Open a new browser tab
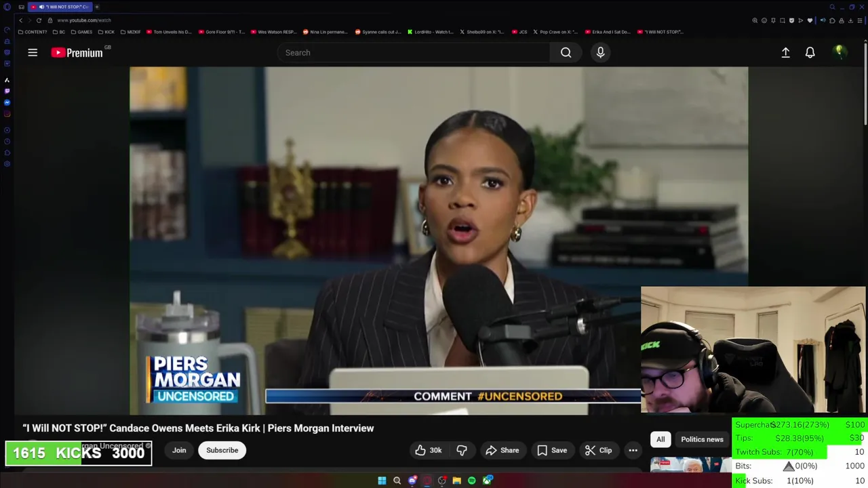Image resolution: width=868 pixels, height=488 pixels. click(x=97, y=7)
